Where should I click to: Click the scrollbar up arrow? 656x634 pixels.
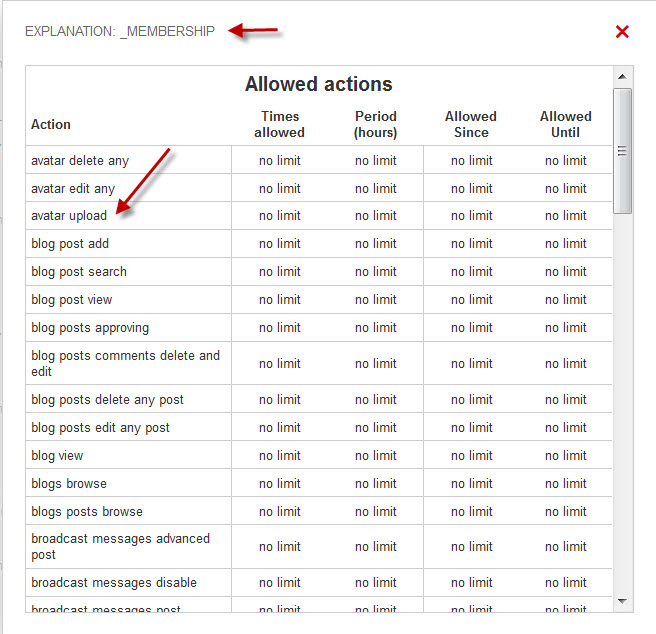[x=622, y=77]
